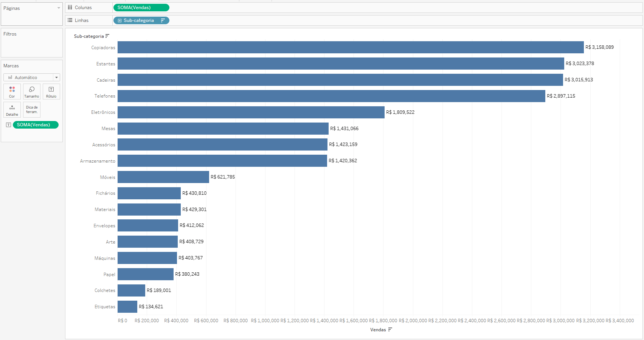Screen dimensions: 644x340
Task: Click the label icon beside SOMA(Vendas) in Marcas
Action: point(8,125)
